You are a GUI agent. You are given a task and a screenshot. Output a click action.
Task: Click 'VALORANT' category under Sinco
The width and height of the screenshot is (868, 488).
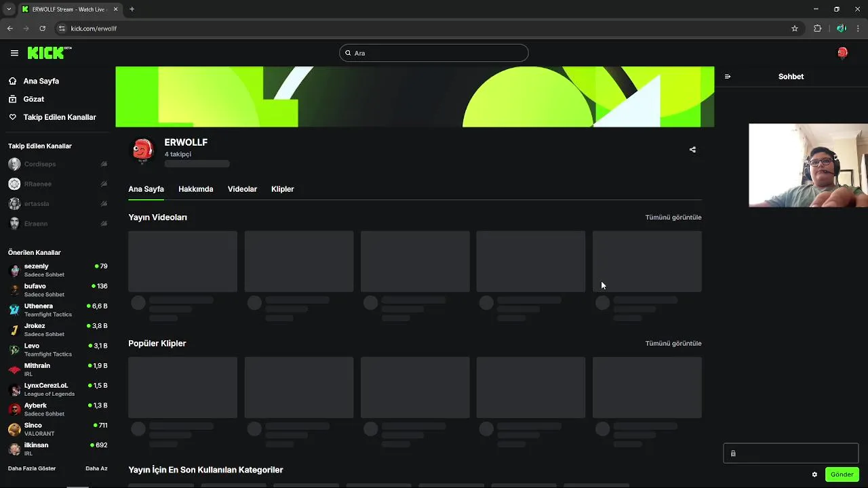click(x=39, y=434)
